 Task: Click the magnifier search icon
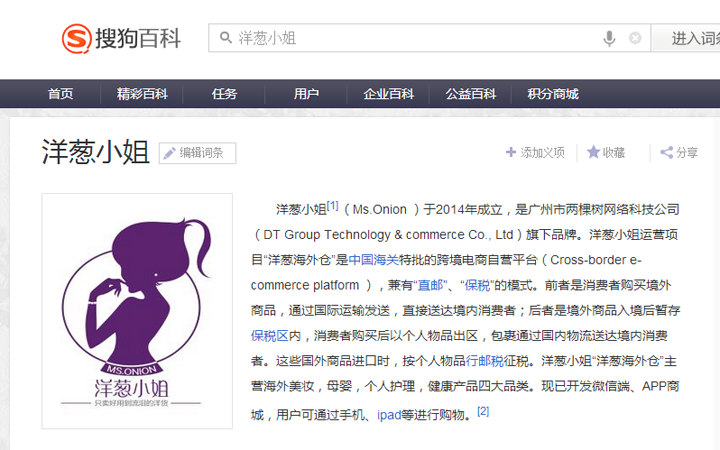pos(225,38)
